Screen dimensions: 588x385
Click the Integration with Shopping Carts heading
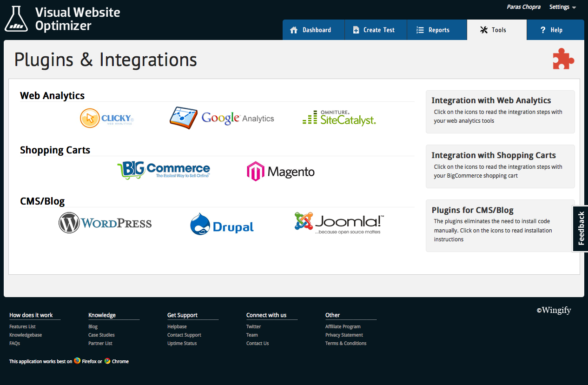pos(494,155)
